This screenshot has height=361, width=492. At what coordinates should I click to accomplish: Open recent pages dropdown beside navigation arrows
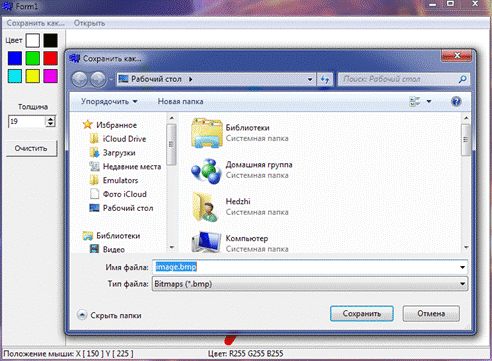point(111,80)
